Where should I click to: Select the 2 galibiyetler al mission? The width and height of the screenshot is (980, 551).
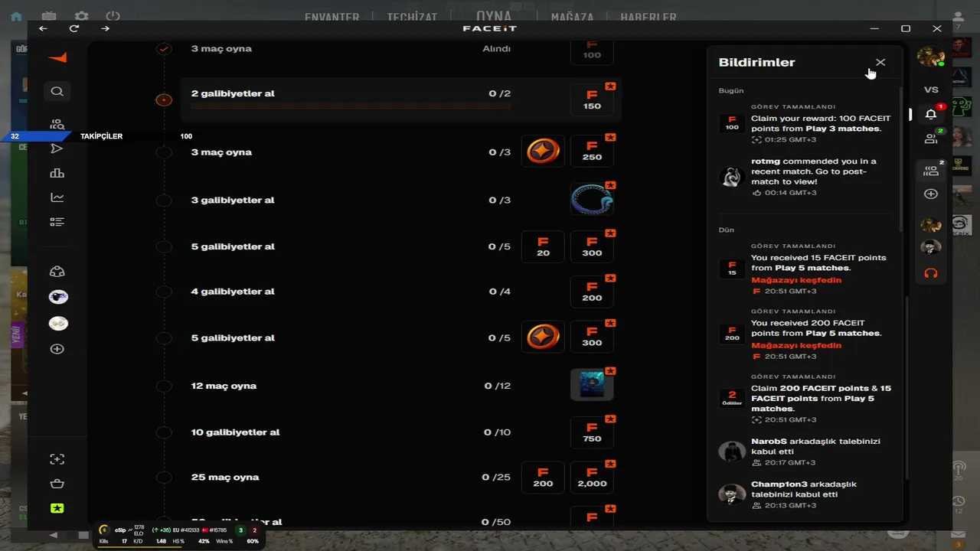click(x=401, y=99)
